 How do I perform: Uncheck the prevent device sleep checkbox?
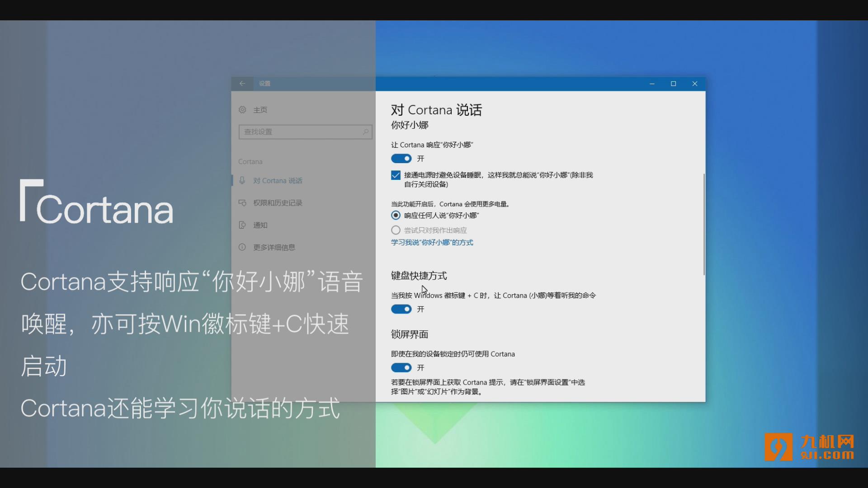pyautogui.click(x=396, y=175)
